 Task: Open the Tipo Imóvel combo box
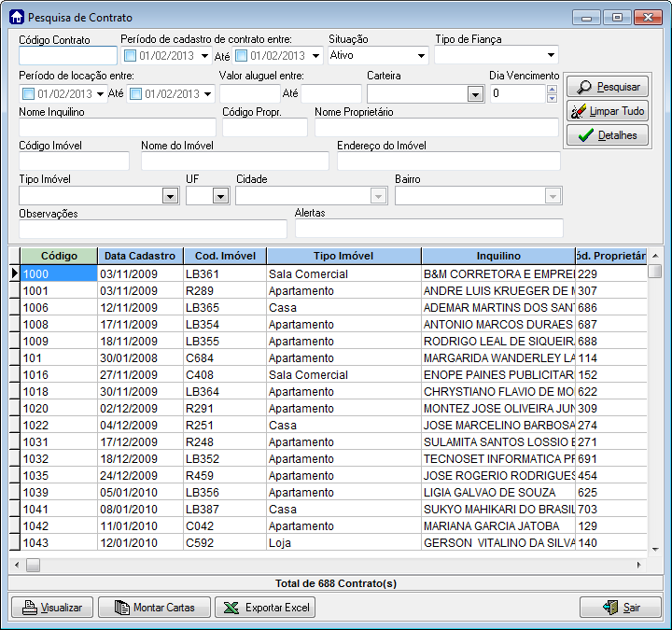click(x=170, y=196)
